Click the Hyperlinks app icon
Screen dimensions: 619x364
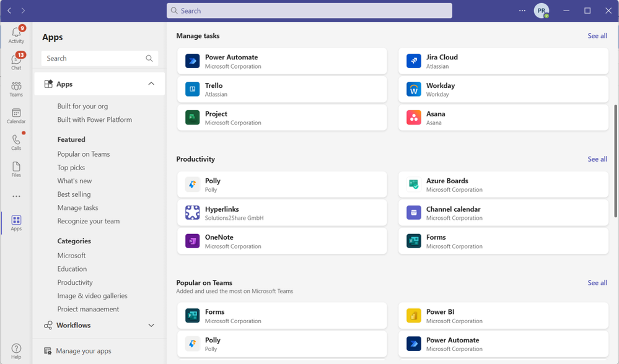coord(192,213)
